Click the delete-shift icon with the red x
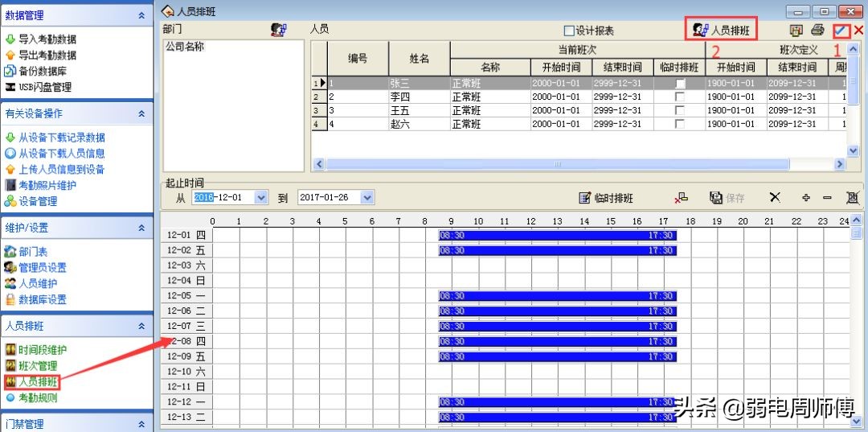Screen dimensions: 868x432 tap(681, 198)
